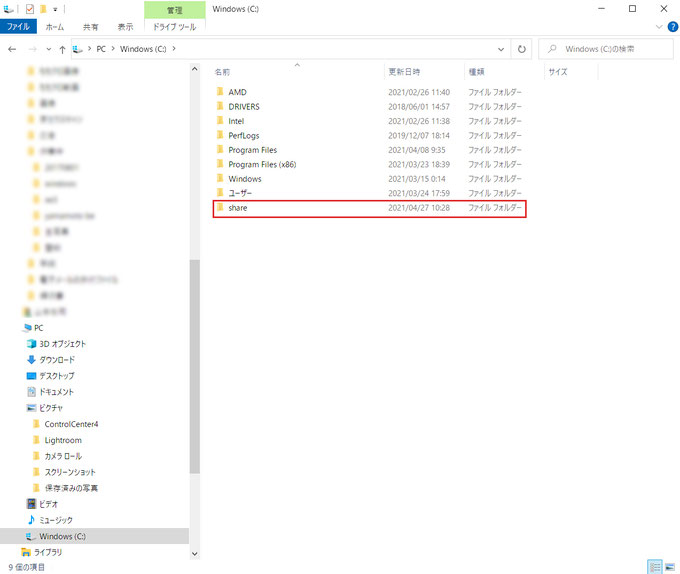Image resolution: width=680 pixels, height=574 pixels.
Task: Expand the chevron between PC and Windows (C:)
Action: click(x=113, y=49)
